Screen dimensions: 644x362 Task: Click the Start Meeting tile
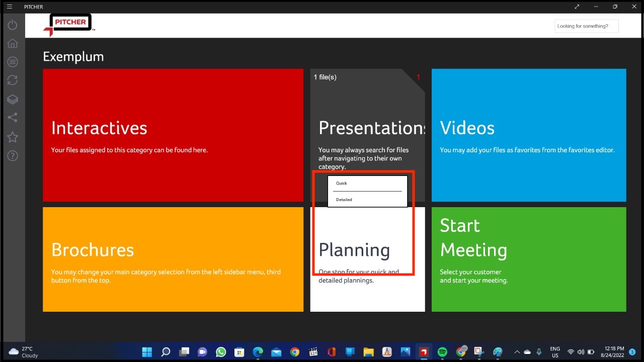click(x=528, y=259)
